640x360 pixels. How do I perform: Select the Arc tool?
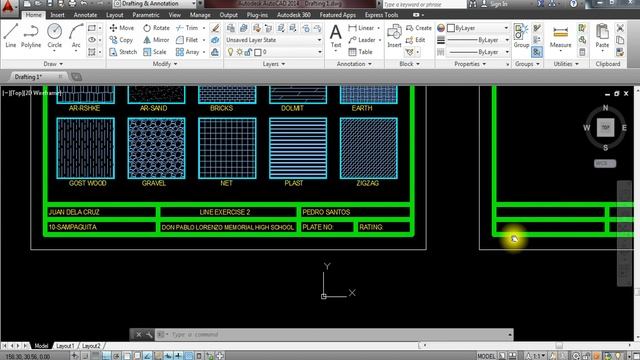click(76, 36)
